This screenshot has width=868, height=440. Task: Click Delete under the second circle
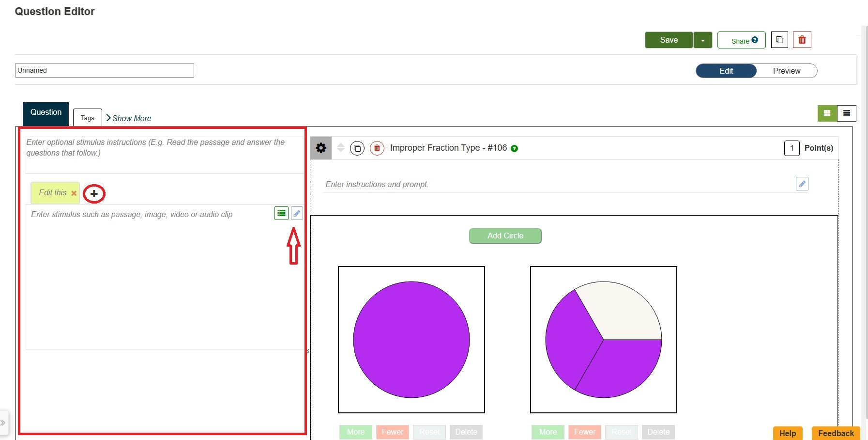click(658, 432)
